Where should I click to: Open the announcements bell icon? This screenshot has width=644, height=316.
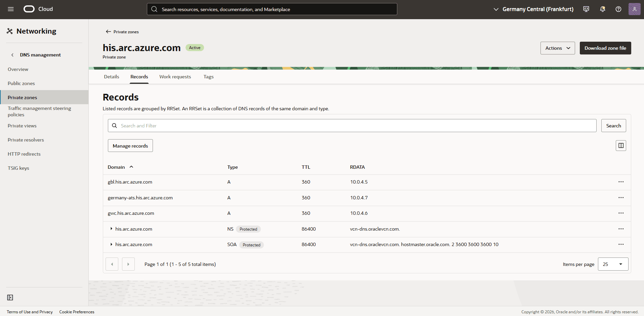(602, 9)
